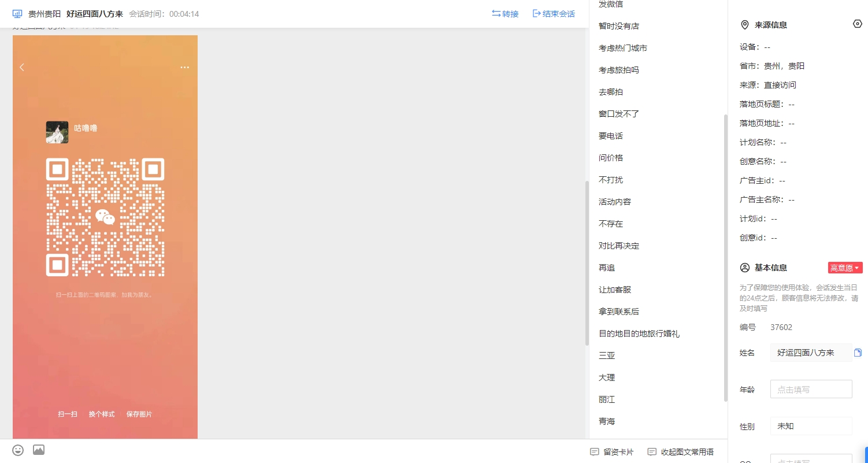Image resolution: width=868 pixels, height=463 pixels.
Task: Select the 让加客服 quick reply
Action: coord(615,290)
